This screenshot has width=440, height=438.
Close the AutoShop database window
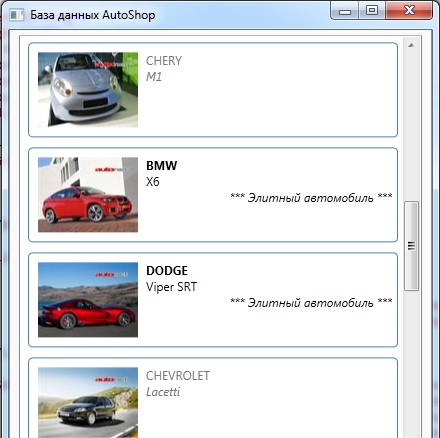pyautogui.click(x=409, y=11)
